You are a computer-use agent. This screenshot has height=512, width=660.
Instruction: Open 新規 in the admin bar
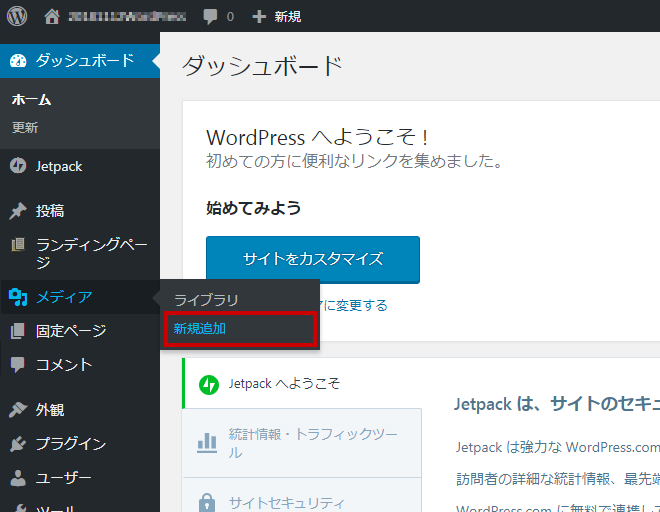[287, 16]
